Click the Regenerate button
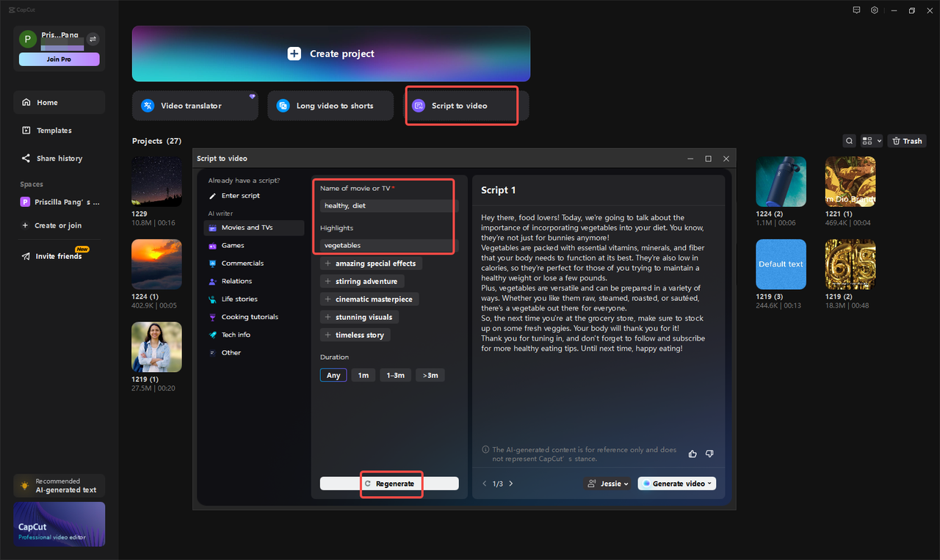Screen dimensions: 940x560 pyautogui.click(x=389, y=484)
